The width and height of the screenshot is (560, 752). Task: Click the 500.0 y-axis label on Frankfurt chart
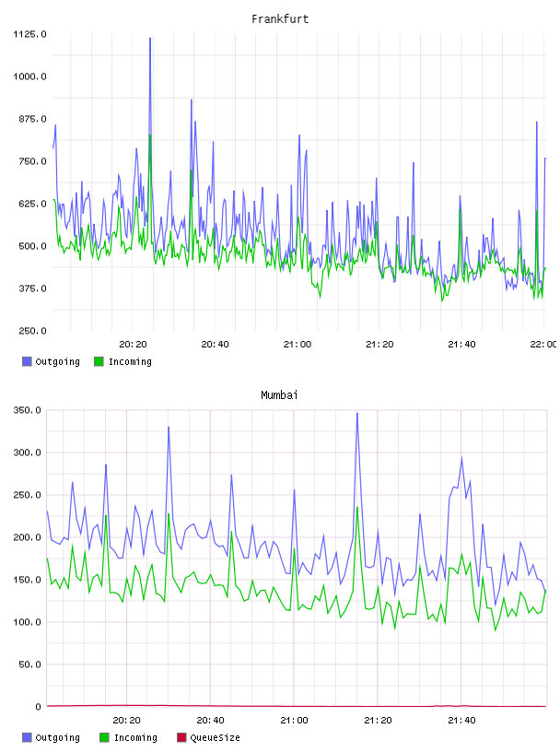point(32,246)
